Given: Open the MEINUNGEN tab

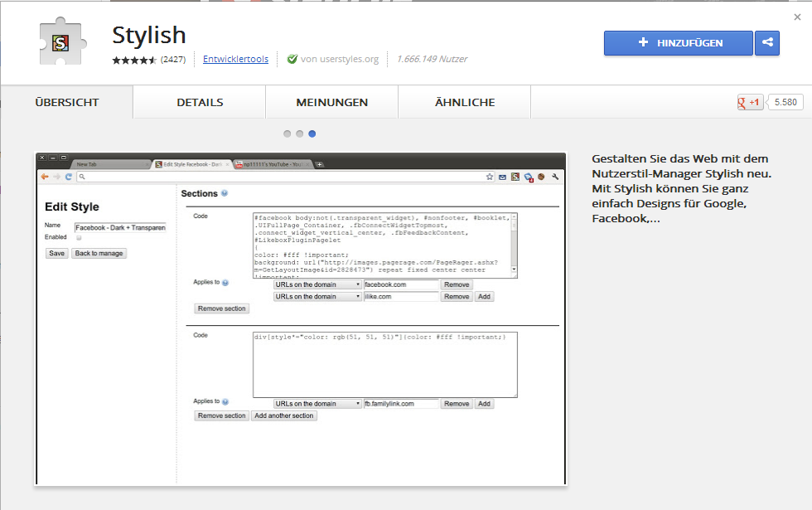Looking at the screenshot, I should pyautogui.click(x=332, y=102).
